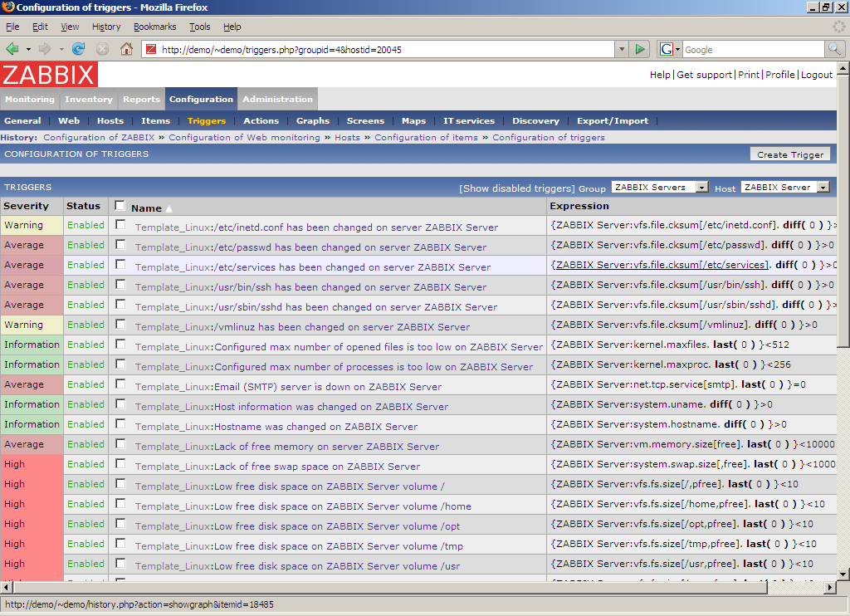Click the scroll down arrow of the vertical scrollbar
This screenshot has width=850, height=616.
click(x=843, y=574)
